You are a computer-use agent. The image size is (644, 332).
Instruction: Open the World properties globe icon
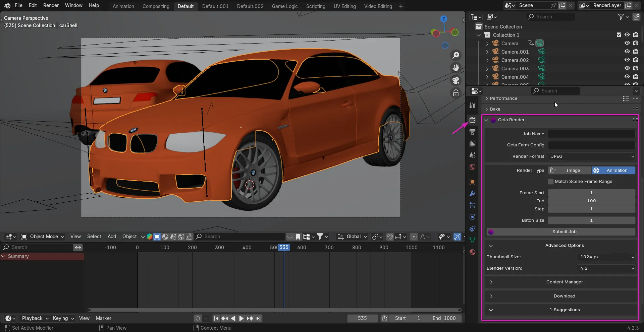(x=472, y=167)
